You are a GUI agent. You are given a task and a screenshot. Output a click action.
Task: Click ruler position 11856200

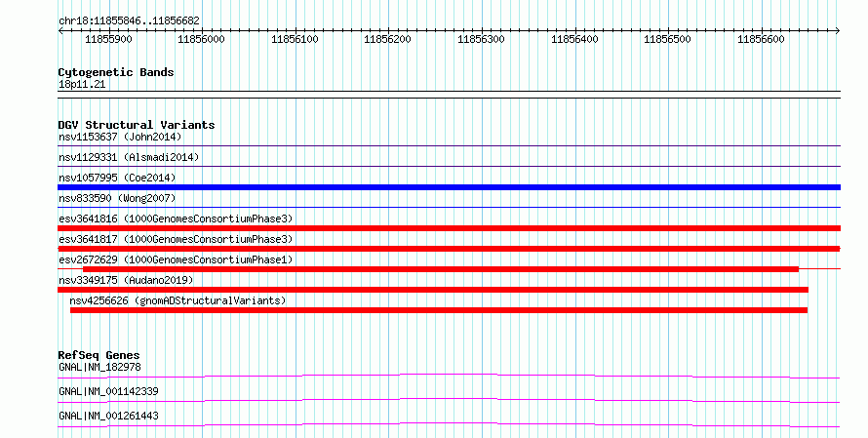pos(387,40)
